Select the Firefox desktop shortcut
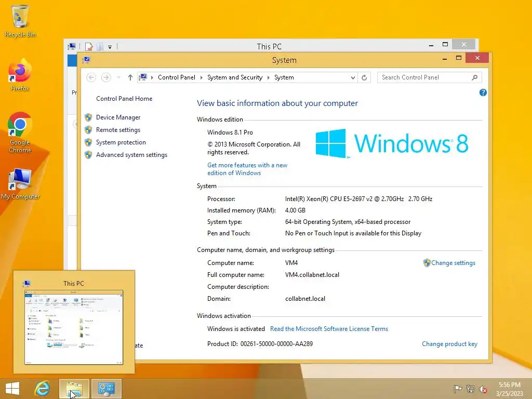The height and width of the screenshot is (399, 532). pos(20,75)
